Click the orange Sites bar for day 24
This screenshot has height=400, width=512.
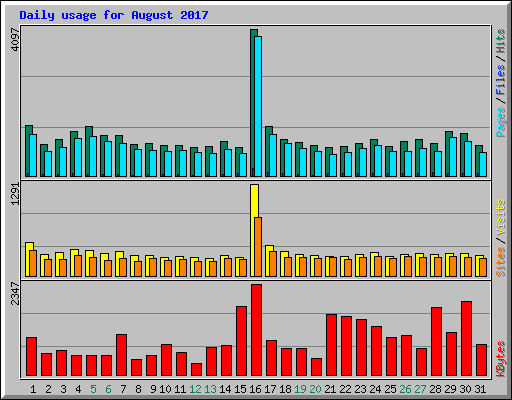(378, 266)
